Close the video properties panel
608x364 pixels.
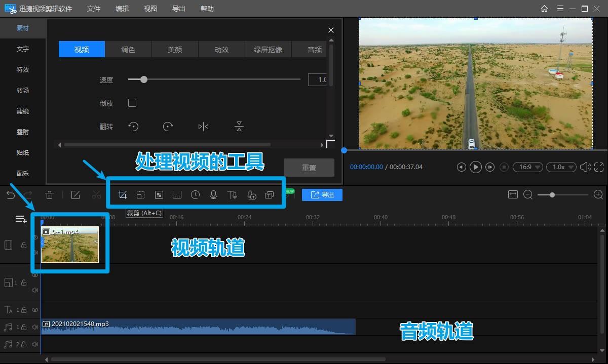click(x=331, y=30)
